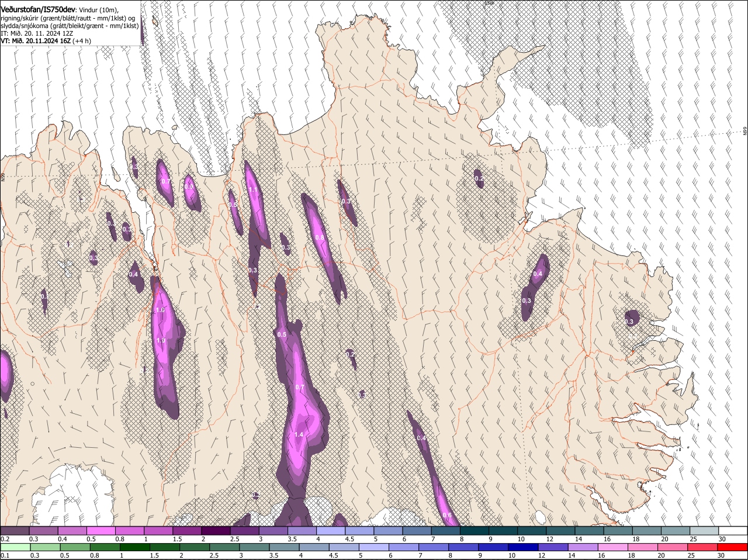Click the 30 label of the upper legend
This screenshot has width=748, height=560.
(x=722, y=539)
